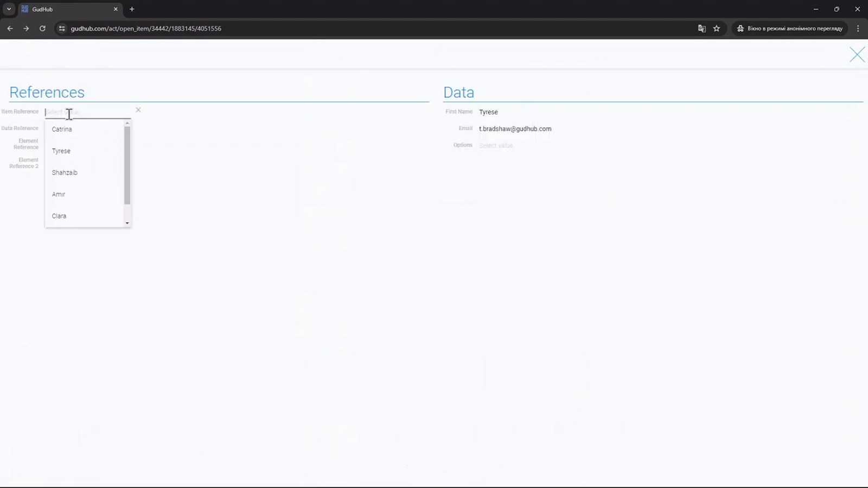Click the dropdown list scrollbar thumb
The height and width of the screenshot is (488, 868).
pos(127,165)
